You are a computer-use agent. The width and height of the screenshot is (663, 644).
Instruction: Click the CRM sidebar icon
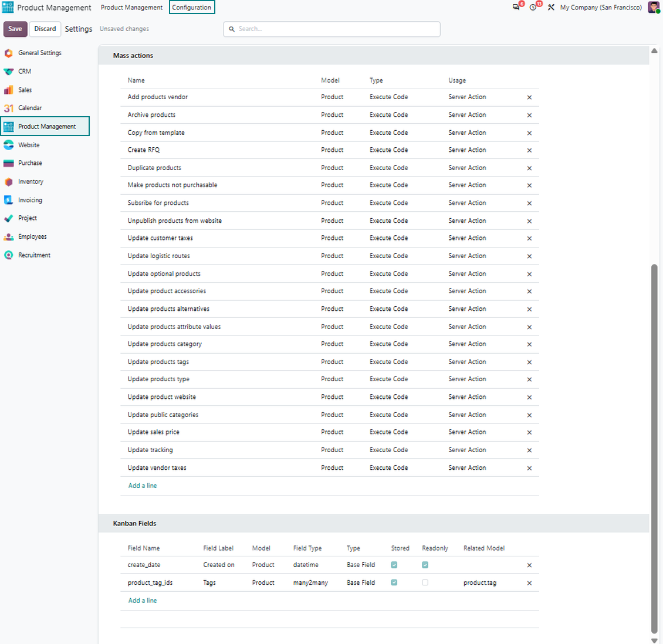(x=8, y=72)
